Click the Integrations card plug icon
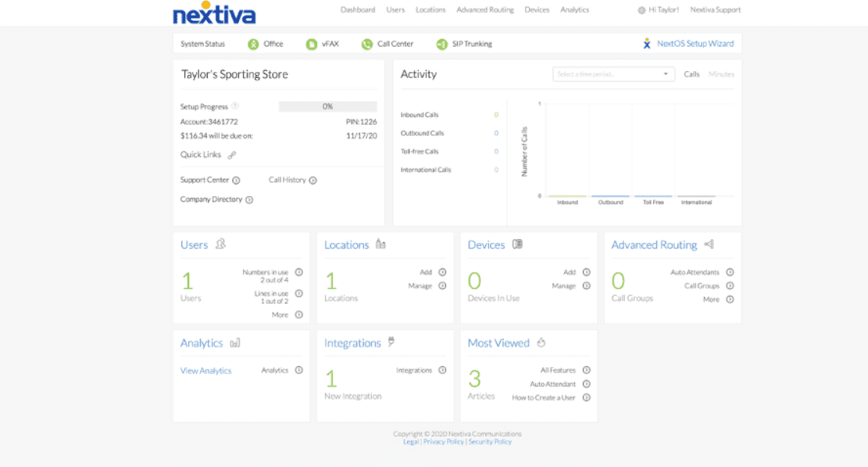Image resolution: width=868 pixels, height=467 pixels. [x=391, y=342]
